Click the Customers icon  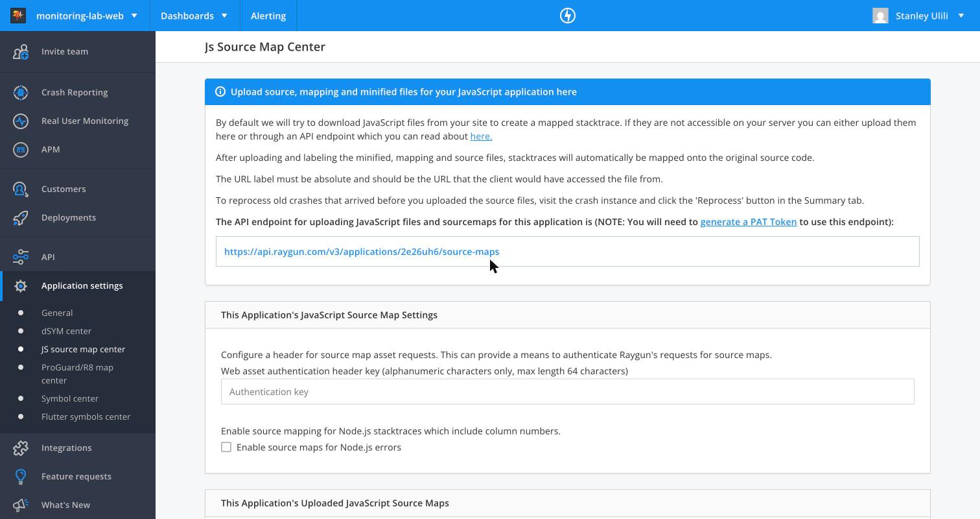[x=21, y=189]
